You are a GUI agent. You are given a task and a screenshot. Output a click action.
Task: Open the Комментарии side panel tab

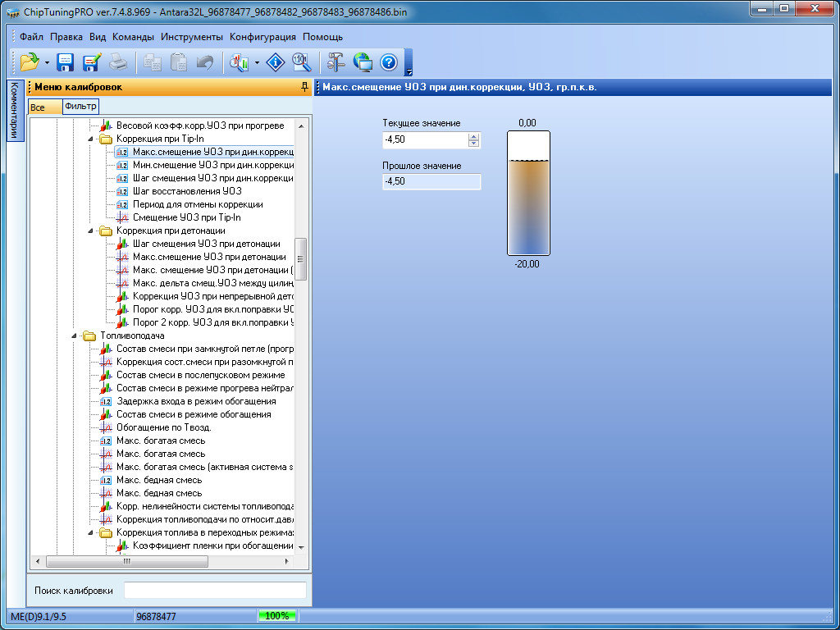[14, 111]
